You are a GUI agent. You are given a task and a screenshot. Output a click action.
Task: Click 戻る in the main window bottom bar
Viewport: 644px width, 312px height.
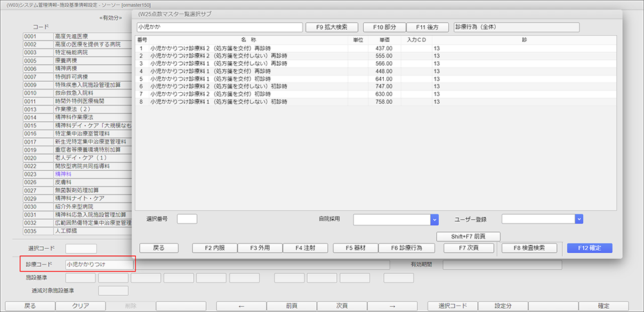click(30, 306)
